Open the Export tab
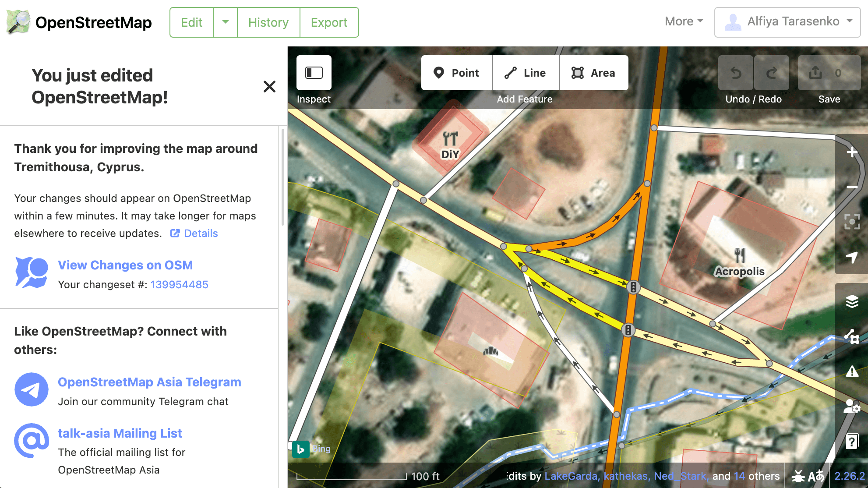The width and height of the screenshot is (868, 488). click(x=329, y=22)
